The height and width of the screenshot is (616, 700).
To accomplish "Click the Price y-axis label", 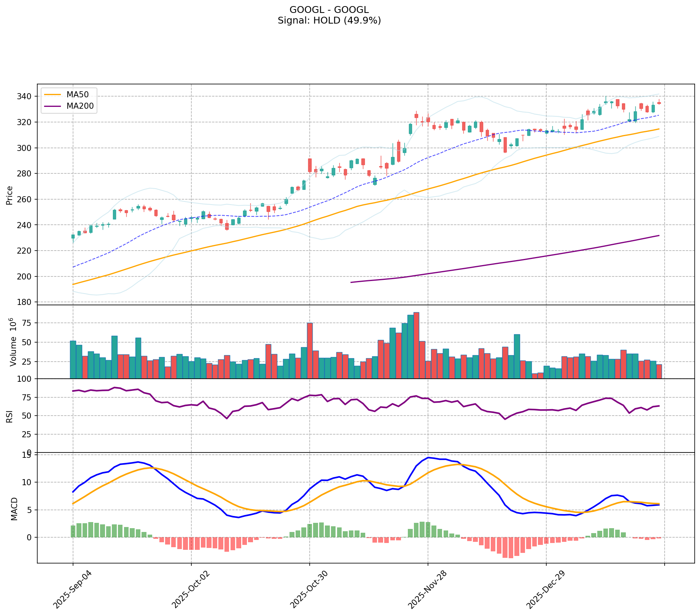I will click(x=10, y=195).
